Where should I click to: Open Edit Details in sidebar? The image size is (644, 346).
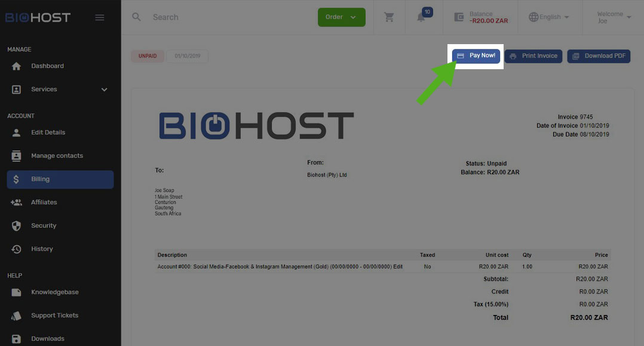pyautogui.click(x=48, y=132)
